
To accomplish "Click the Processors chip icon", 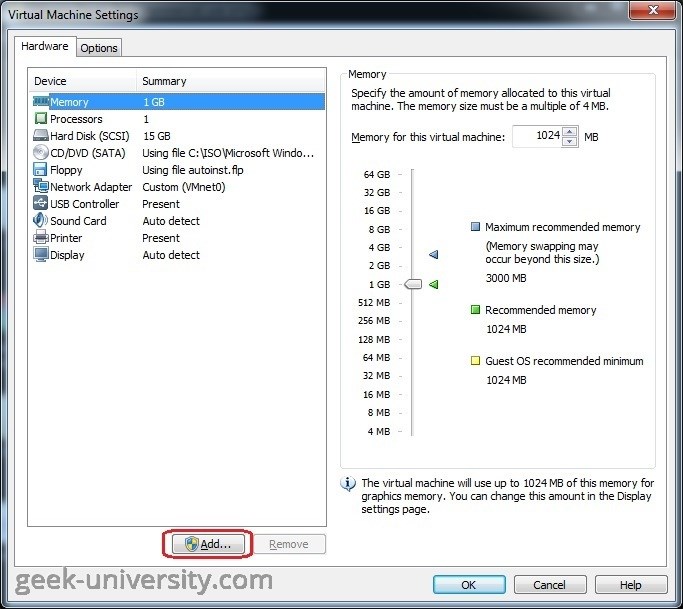I will point(41,118).
